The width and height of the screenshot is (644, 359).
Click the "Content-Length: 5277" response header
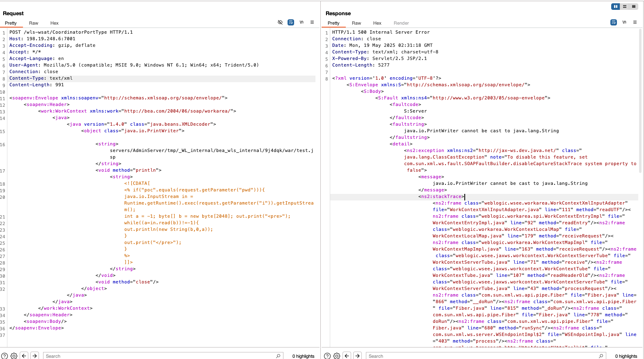[361, 65]
